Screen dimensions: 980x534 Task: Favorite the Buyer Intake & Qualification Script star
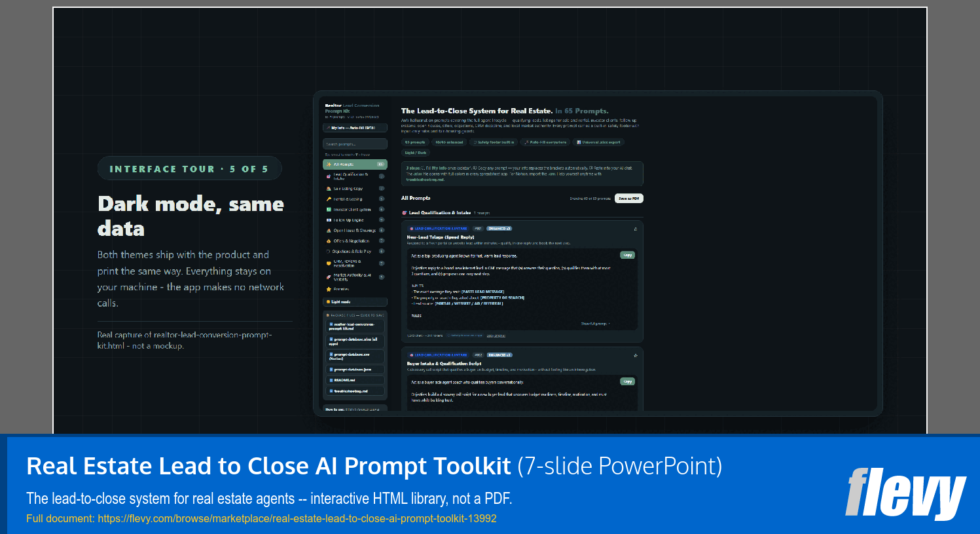636,355
